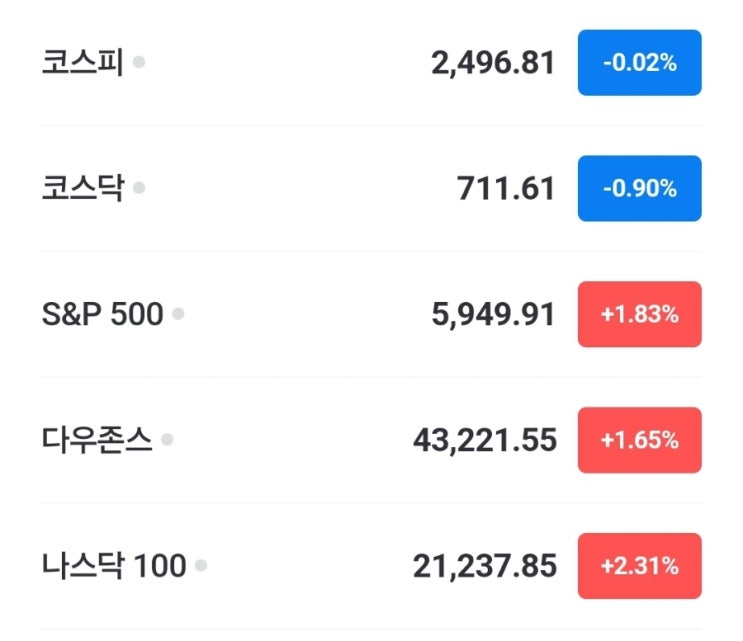
Task: Open the 나스닥 100 index name
Action: (x=113, y=566)
